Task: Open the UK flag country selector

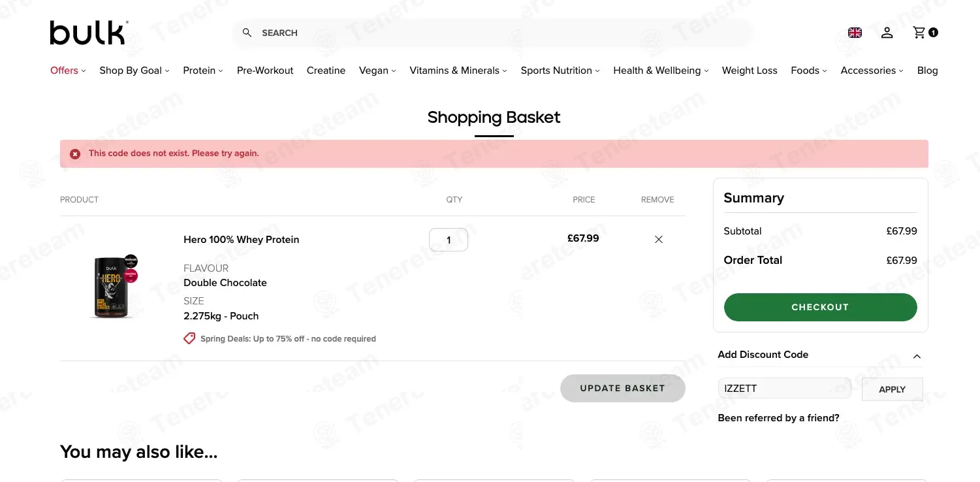Action: [855, 33]
